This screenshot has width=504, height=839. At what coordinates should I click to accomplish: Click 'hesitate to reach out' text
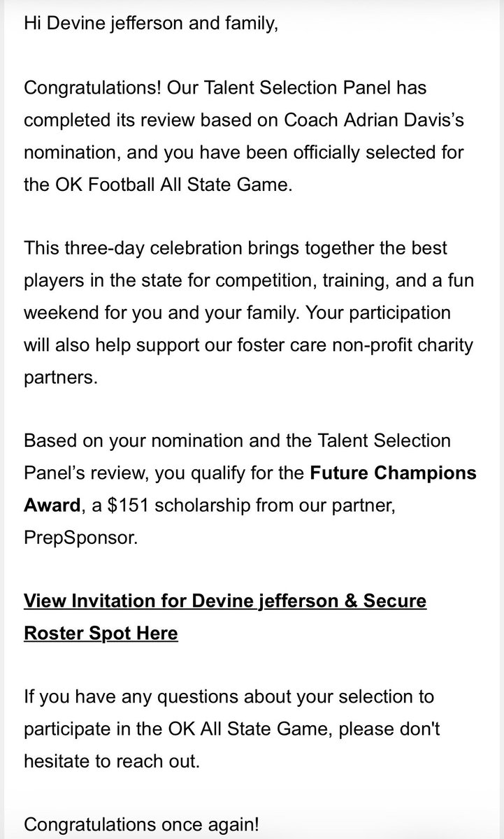[x=112, y=761]
